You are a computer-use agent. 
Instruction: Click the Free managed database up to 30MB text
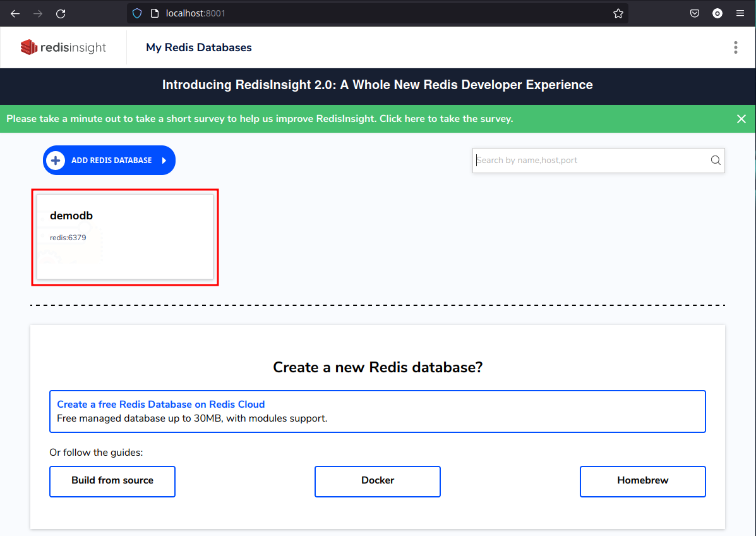point(192,418)
